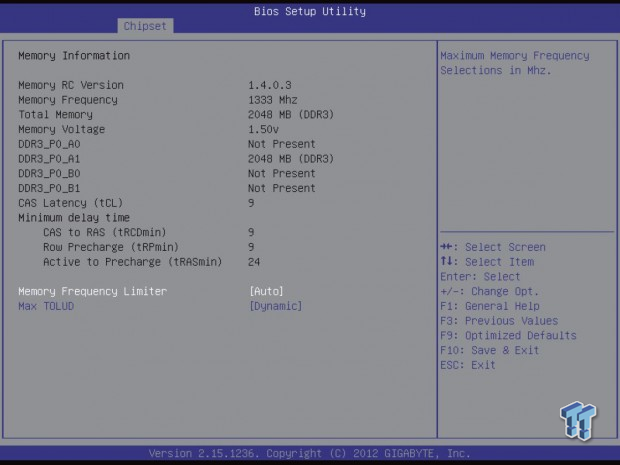Image resolution: width=620 pixels, height=465 pixels.
Task: Click the 1.4.0.3 version value
Action: coord(270,85)
